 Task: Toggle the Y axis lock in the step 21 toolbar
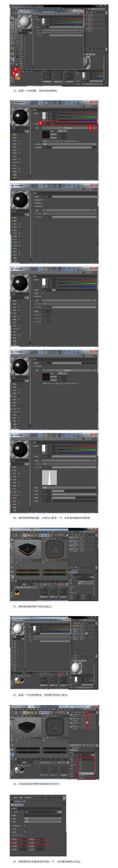(x=44, y=535)
